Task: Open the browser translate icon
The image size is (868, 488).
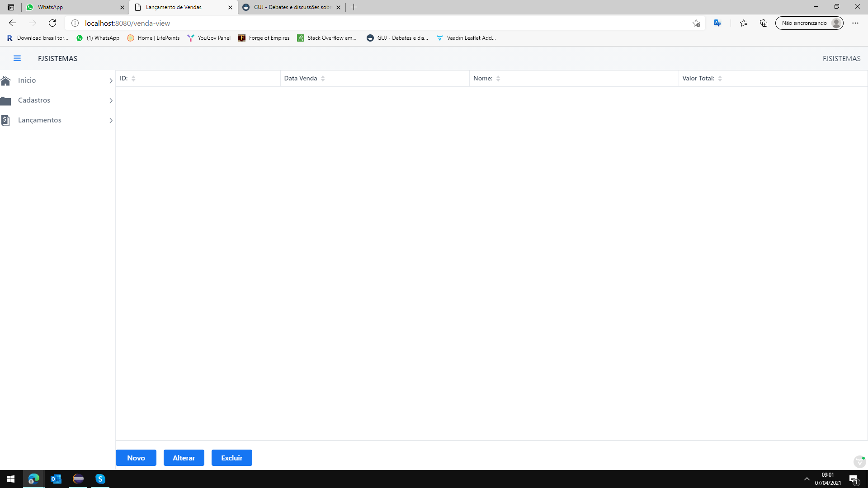Action: [717, 23]
